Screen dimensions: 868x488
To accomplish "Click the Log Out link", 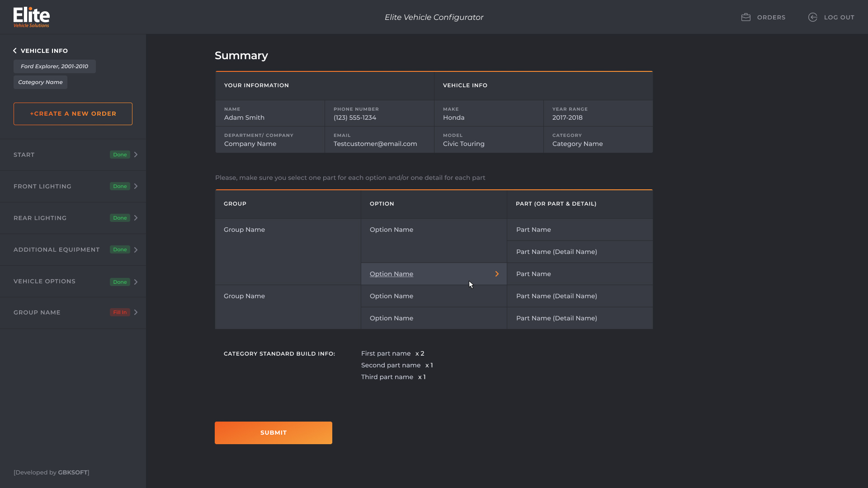I will point(831,17).
